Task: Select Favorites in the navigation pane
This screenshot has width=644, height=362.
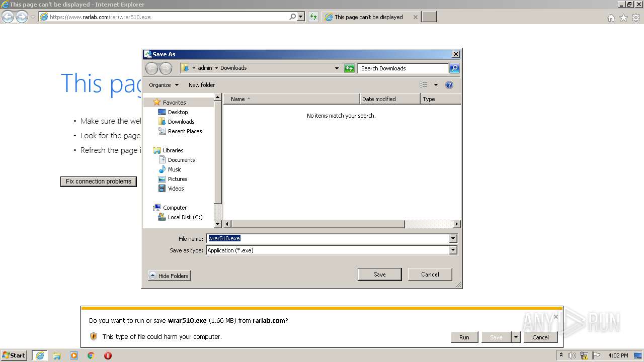Action: pyautogui.click(x=174, y=103)
